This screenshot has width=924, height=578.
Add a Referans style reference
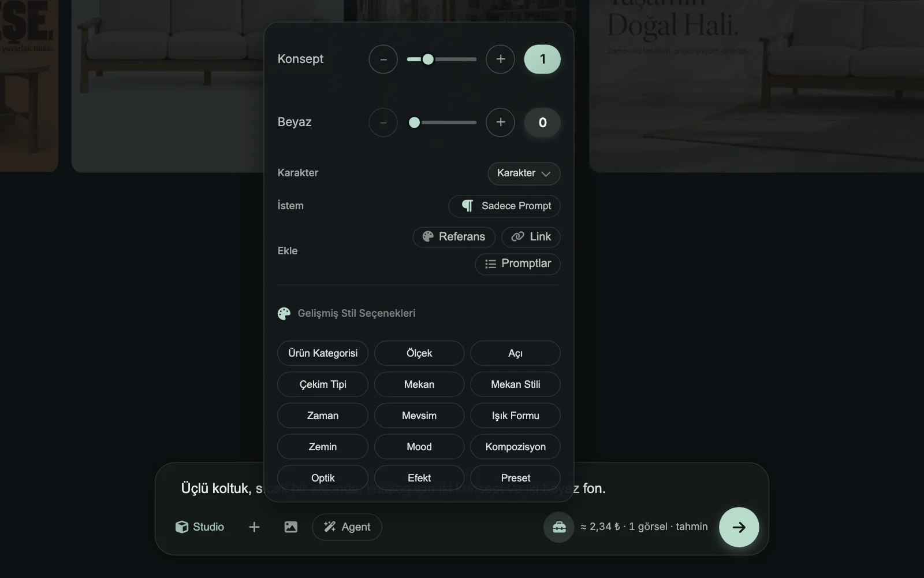454,237
